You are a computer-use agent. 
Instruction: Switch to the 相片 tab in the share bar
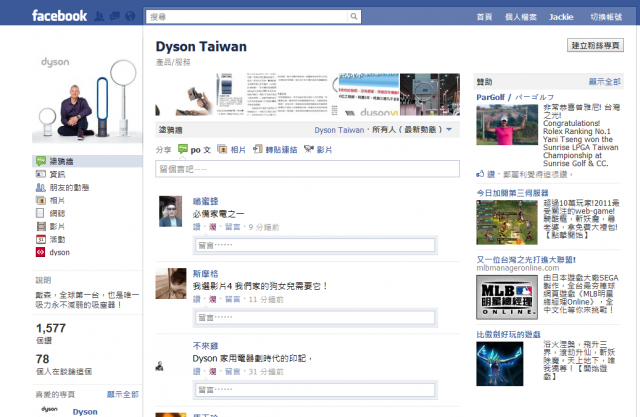pos(238,150)
